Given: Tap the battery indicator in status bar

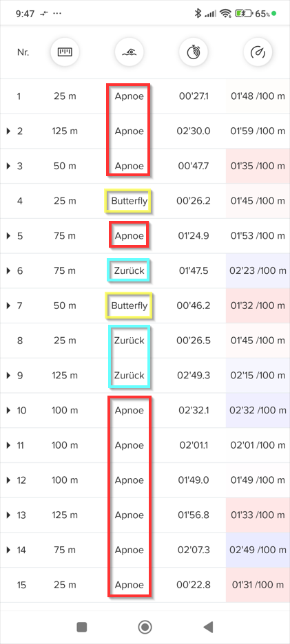Looking at the screenshot, I should [244, 14].
